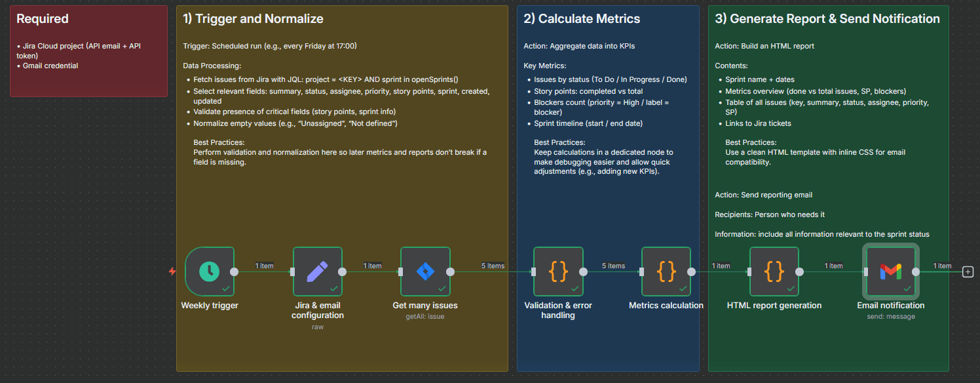The height and width of the screenshot is (383, 980).
Task: Click the blue Jira icon on Get many issues
Action: 424,271
